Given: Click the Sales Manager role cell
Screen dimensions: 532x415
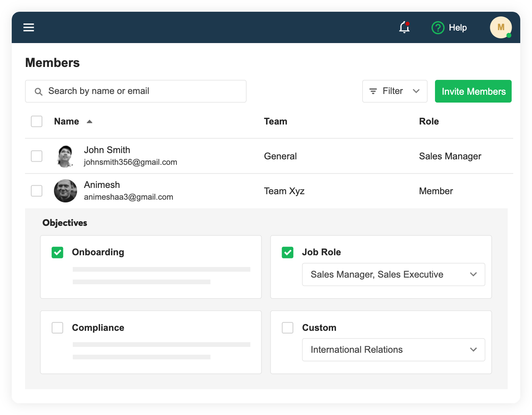Looking at the screenshot, I should (x=450, y=156).
